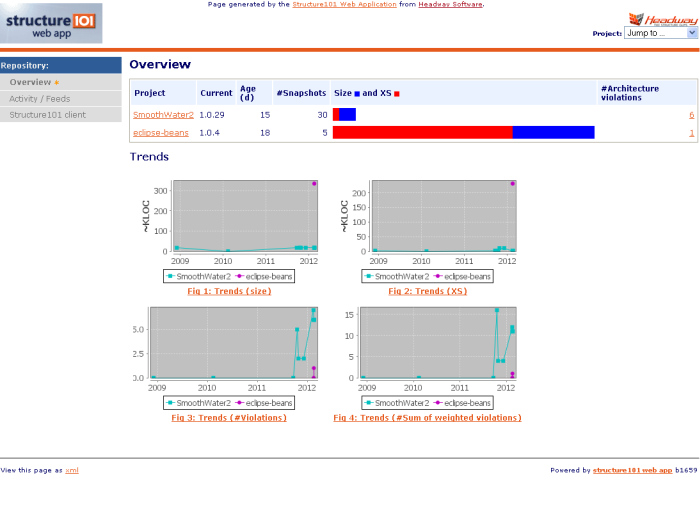Screen dimensions: 700x508
Task: Click the Headway logo
Action: click(663, 20)
